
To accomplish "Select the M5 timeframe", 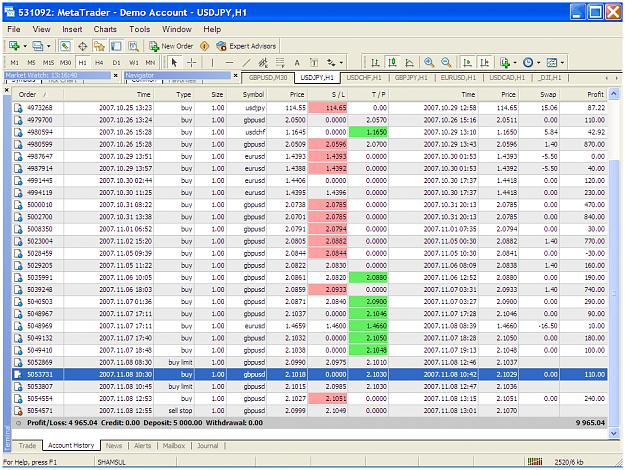I will 31,63.
